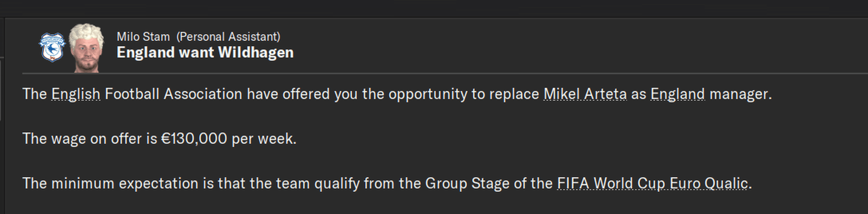Click the Personal Assistant role label
The image size is (868, 214).
228,37
